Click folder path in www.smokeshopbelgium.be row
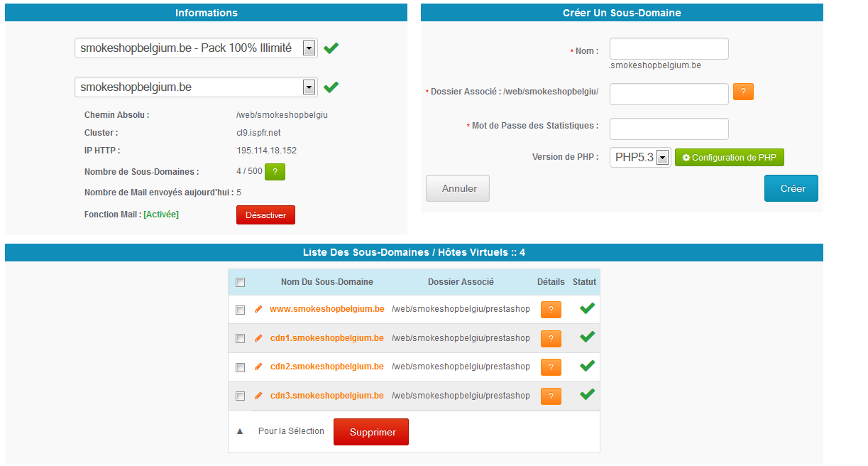The width and height of the screenshot is (868, 466). [461, 309]
